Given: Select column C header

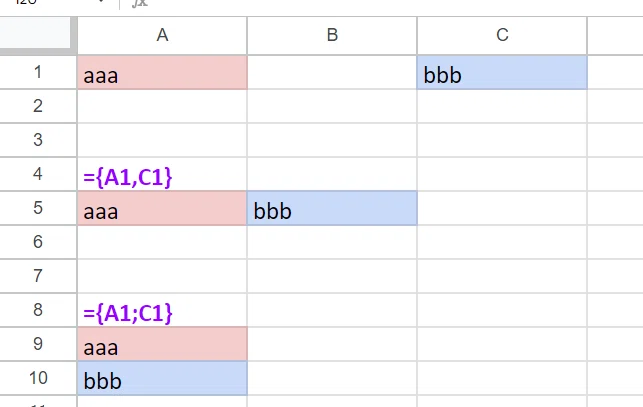Looking at the screenshot, I should (x=502, y=36).
